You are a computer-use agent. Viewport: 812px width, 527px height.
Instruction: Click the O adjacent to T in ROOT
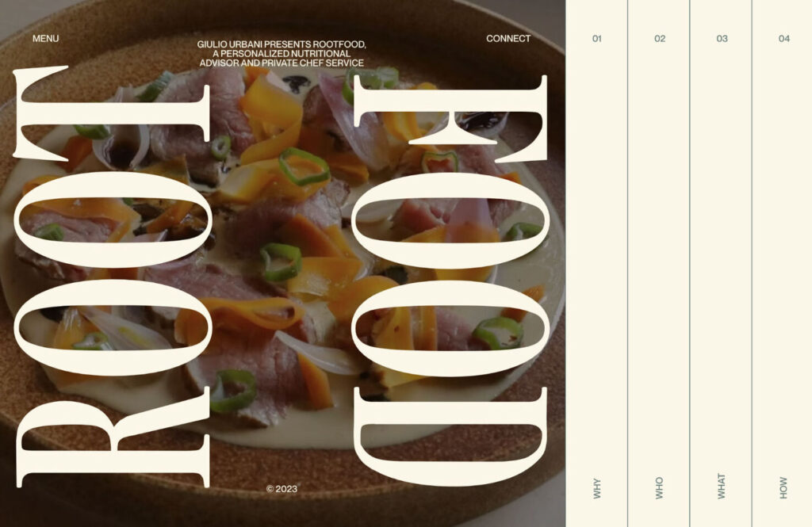pyautogui.click(x=113, y=220)
